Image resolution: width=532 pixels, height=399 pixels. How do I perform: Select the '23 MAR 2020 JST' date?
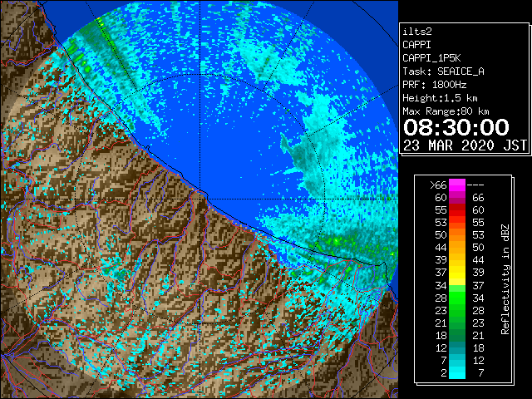(x=465, y=145)
